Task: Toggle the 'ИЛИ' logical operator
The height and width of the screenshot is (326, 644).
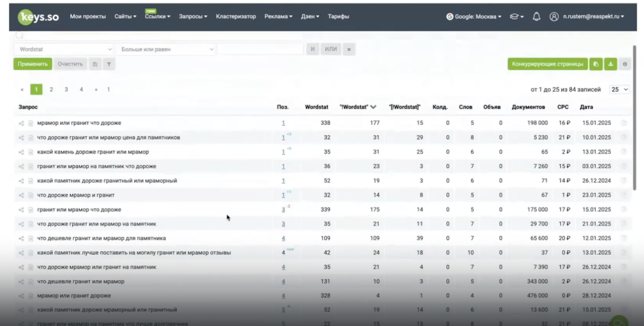Action: click(x=331, y=49)
